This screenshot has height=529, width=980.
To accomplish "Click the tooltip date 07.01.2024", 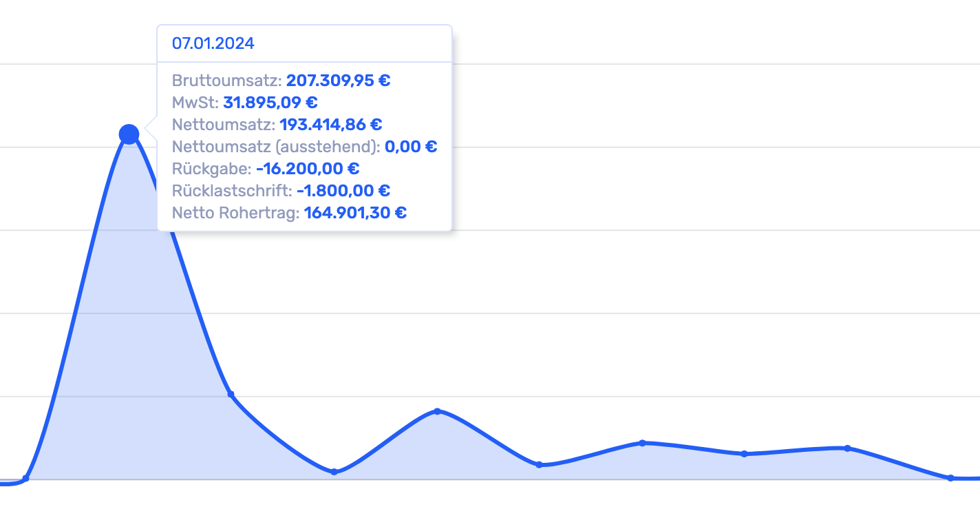I will point(213,44).
